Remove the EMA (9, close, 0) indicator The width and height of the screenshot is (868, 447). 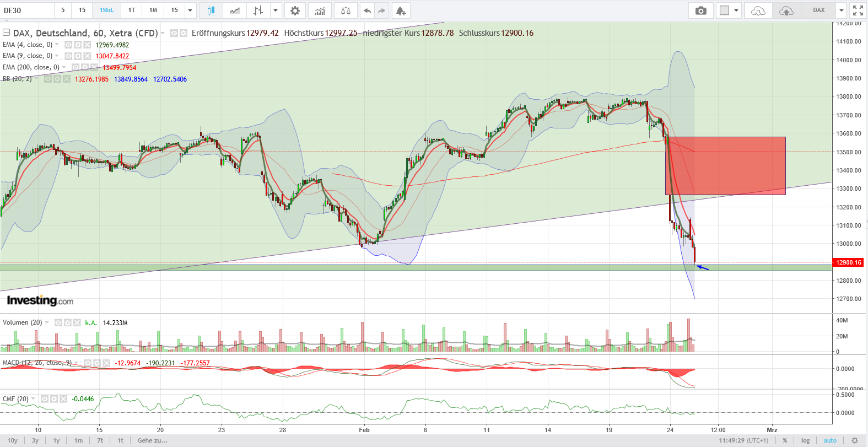87,56
